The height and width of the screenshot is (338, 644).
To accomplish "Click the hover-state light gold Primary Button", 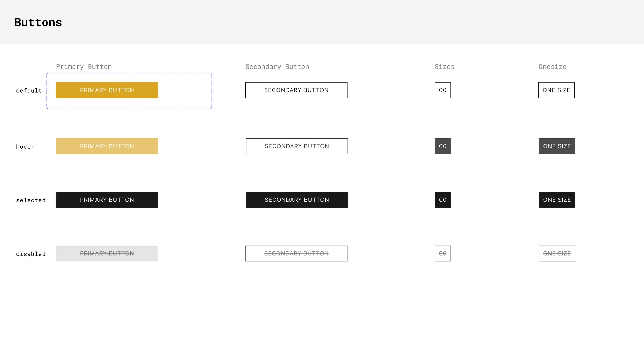I will (x=107, y=146).
